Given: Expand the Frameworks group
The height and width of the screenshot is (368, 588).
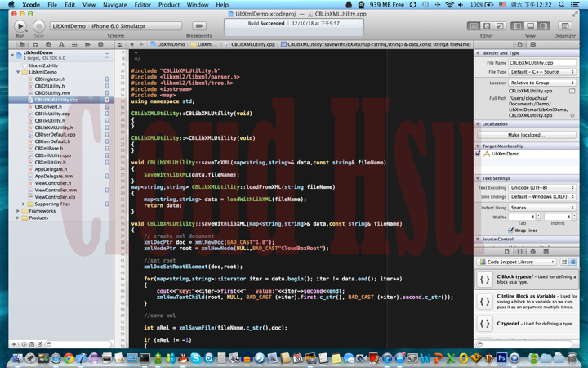Looking at the screenshot, I should pyautogui.click(x=18, y=211).
